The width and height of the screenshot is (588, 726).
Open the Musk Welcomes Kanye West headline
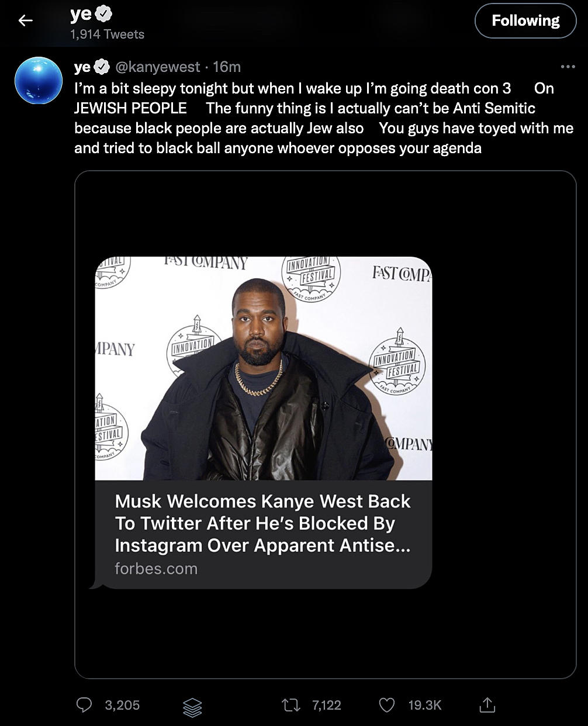pos(263,523)
